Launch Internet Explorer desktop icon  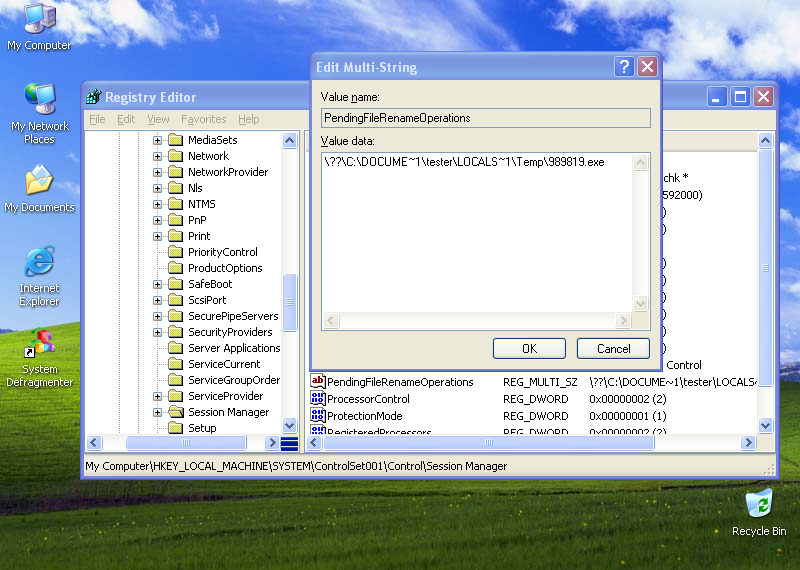pyautogui.click(x=39, y=276)
